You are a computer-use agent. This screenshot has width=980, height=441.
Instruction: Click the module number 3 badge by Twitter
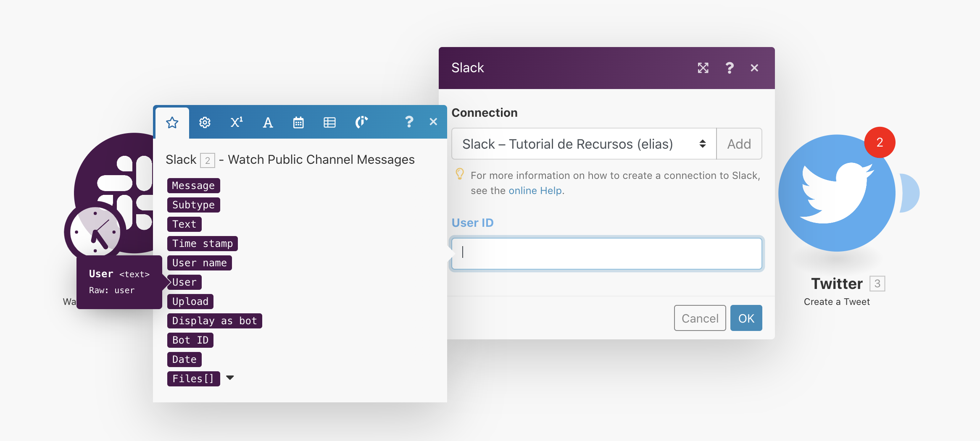pos(877,284)
